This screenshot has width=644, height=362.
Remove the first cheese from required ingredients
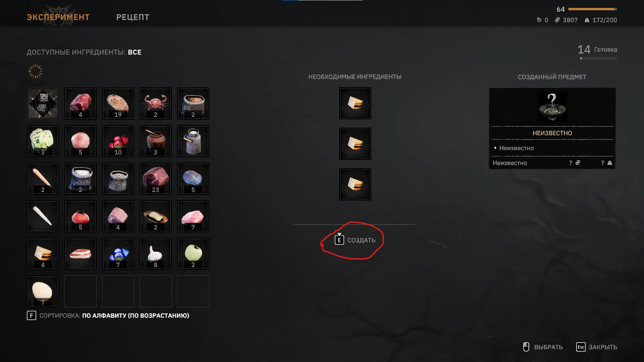(355, 103)
